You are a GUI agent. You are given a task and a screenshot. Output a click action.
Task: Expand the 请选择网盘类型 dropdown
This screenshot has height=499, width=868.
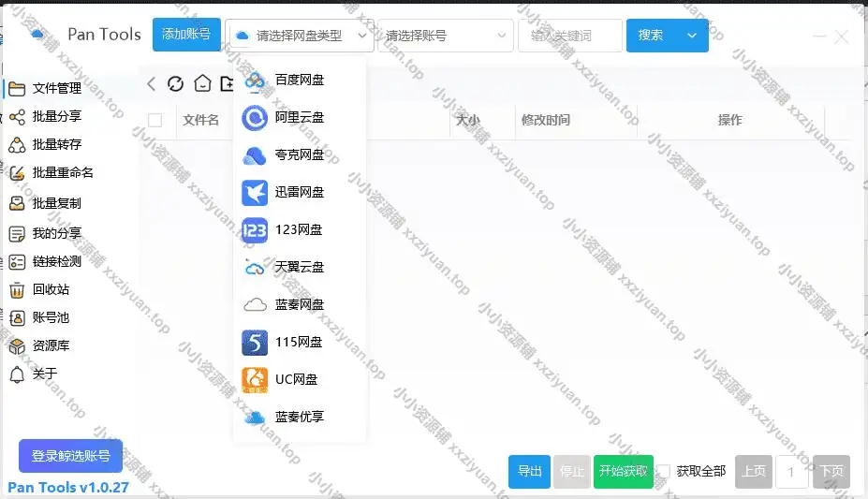coord(299,36)
